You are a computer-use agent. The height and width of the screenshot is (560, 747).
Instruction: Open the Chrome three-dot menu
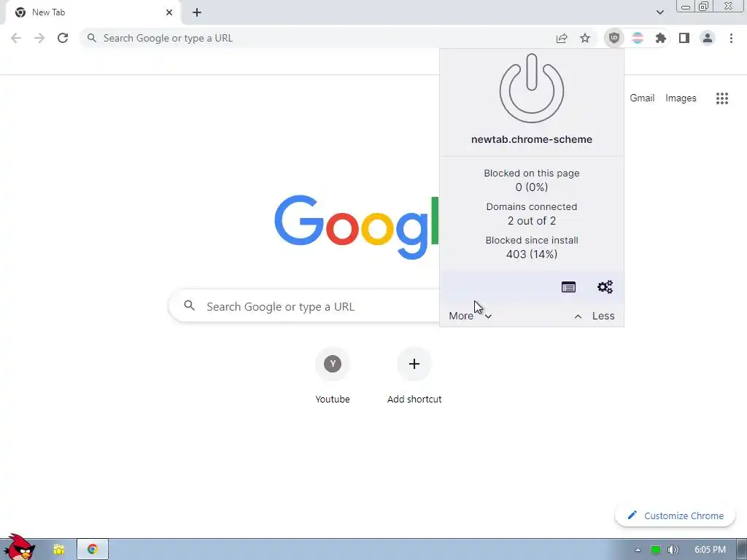[x=731, y=38]
